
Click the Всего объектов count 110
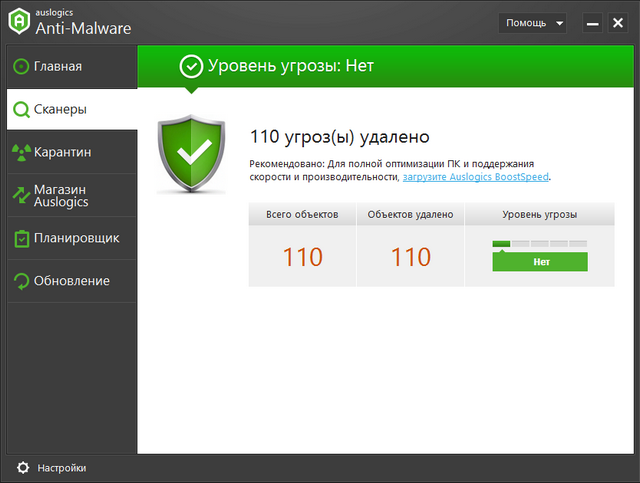(302, 257)
